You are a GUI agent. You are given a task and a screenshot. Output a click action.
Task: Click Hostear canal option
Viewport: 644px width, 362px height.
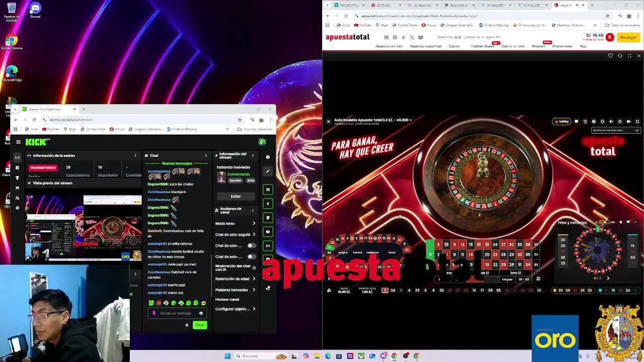(x=227, y=299)
